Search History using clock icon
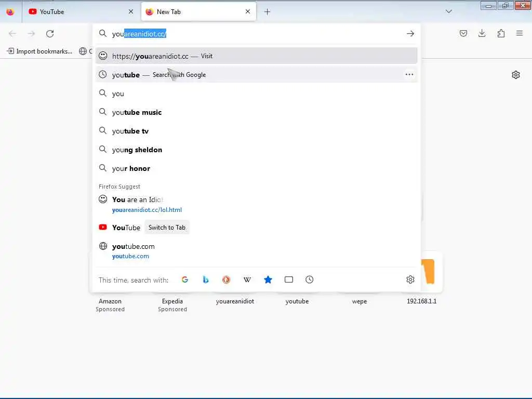This screenshot has height=399, width=532. (x=310, y=280)
